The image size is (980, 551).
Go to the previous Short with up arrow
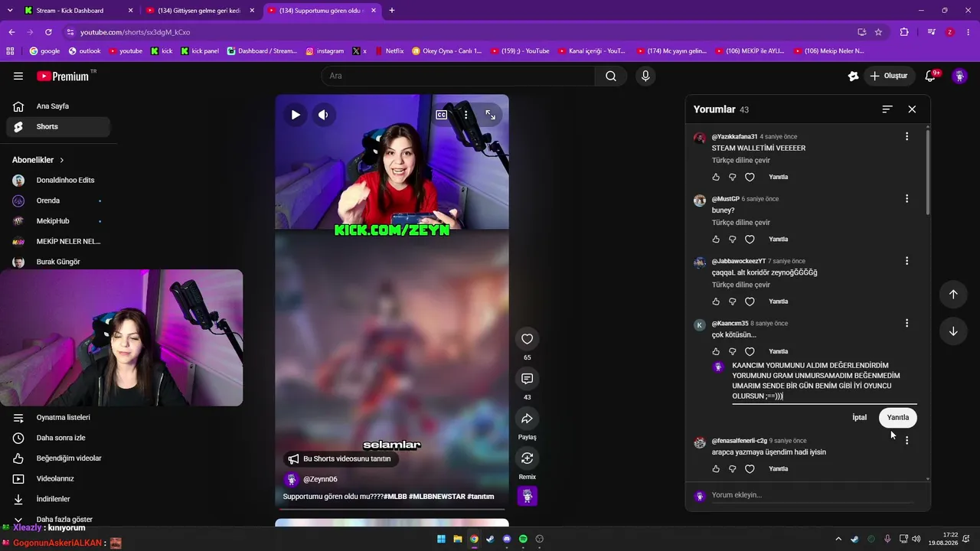point(953,295)
